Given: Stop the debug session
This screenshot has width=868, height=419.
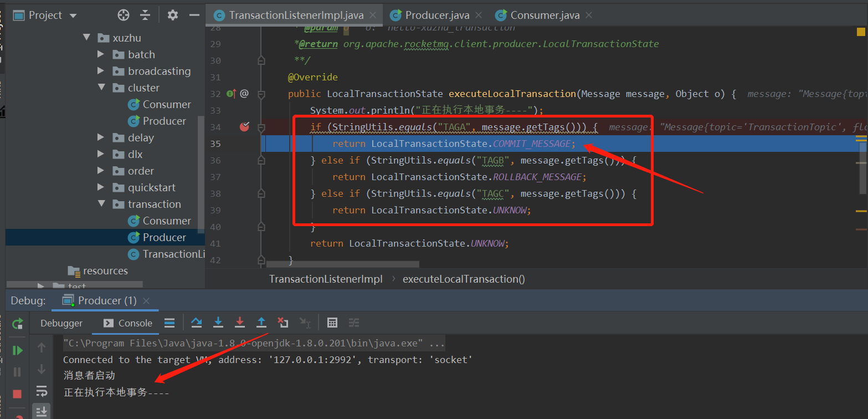Looking at the screenshot, I should (18, 394).
